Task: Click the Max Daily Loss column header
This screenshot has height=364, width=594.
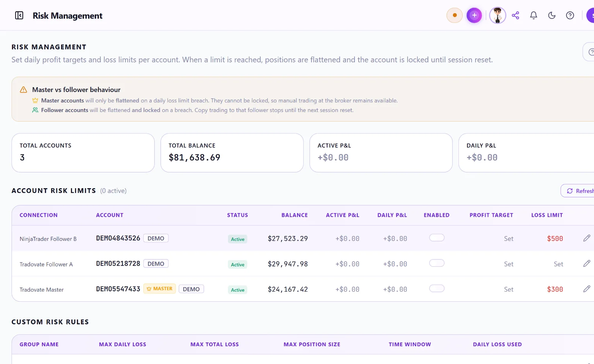Action: coord(123,344)
